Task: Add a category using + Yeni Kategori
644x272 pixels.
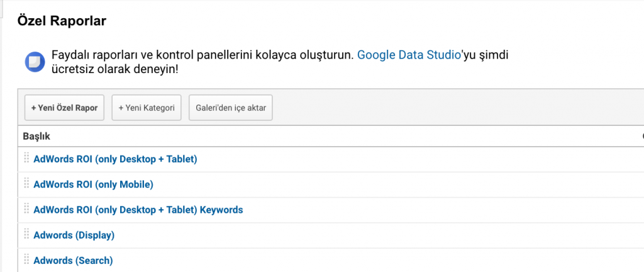Action: click(146, 108)
